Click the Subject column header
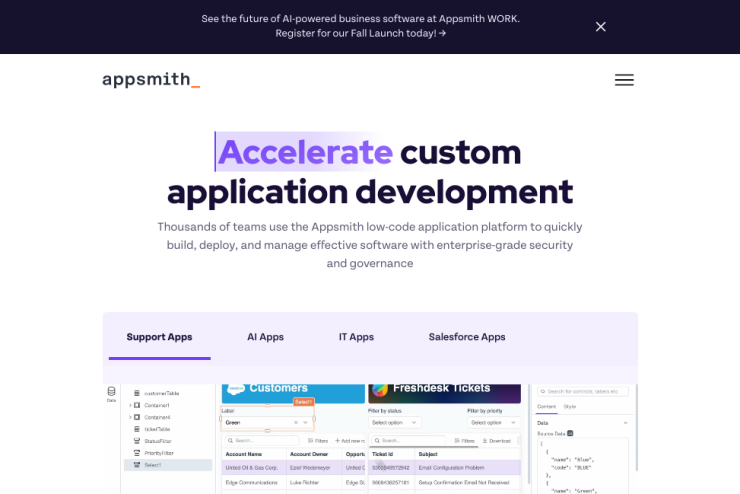 click(x=428, y=454)
